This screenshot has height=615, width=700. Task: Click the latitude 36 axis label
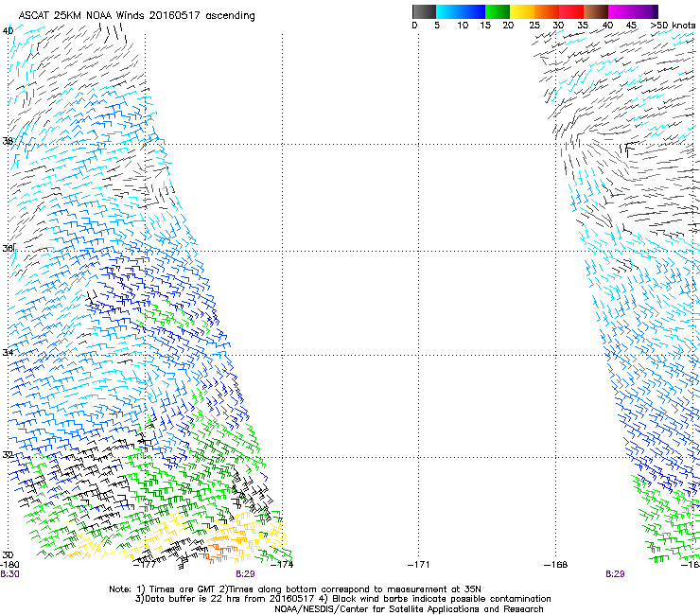pos(8,248)
